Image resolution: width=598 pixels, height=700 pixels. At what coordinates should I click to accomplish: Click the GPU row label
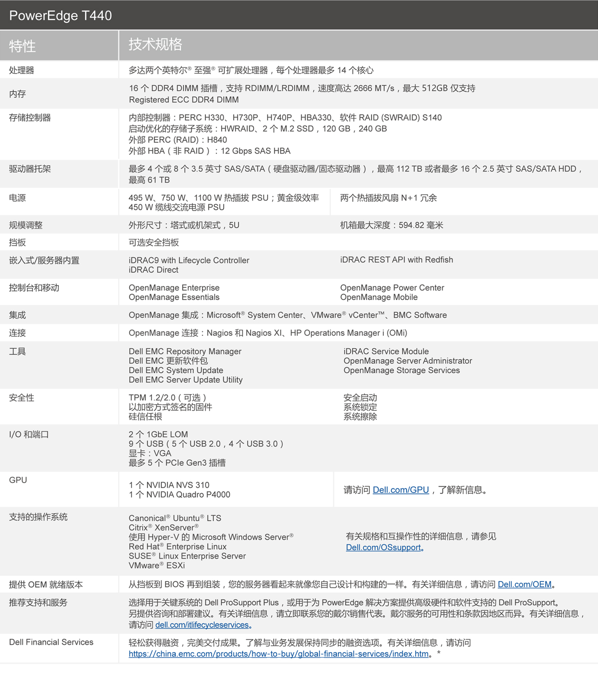tap(16, 479)
